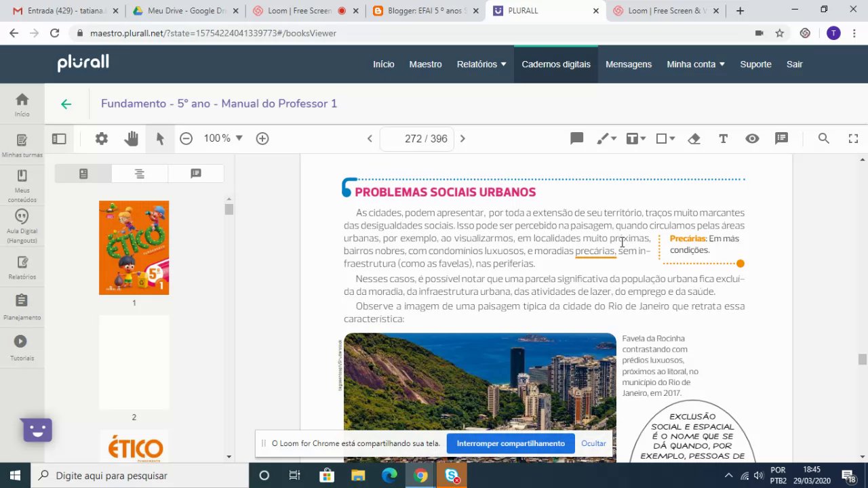Open page 1 thumbnail with Ético cover
Viewport: 868px width, 488px height.
[x=134, y=247]
